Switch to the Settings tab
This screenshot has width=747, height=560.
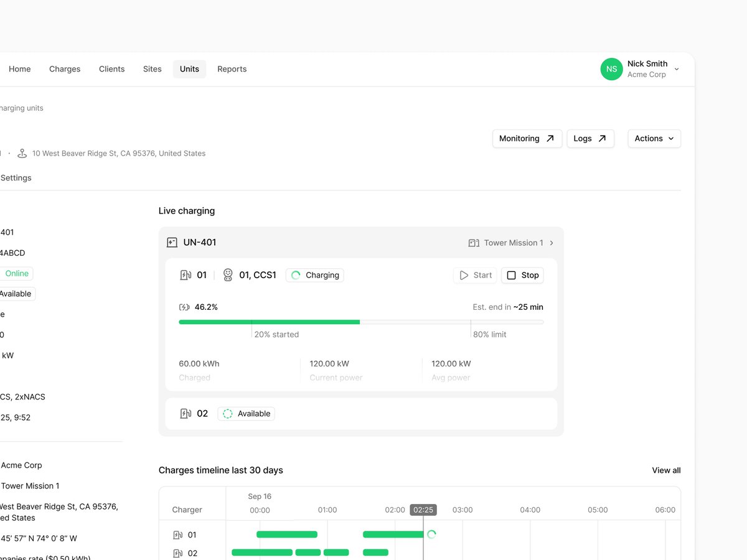point(16,178)
